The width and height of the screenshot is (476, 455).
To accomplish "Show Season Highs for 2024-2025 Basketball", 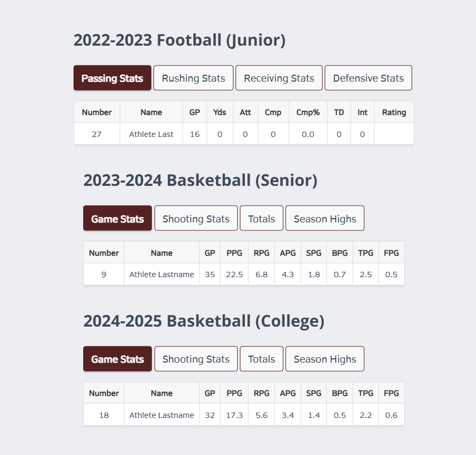I will (325, 359).
